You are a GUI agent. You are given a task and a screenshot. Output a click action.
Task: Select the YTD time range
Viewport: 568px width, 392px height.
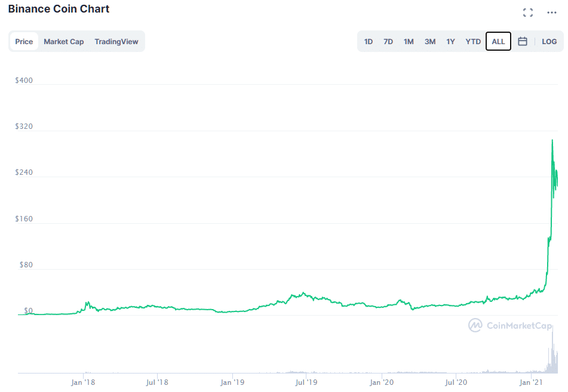click(x=472, y=42)
